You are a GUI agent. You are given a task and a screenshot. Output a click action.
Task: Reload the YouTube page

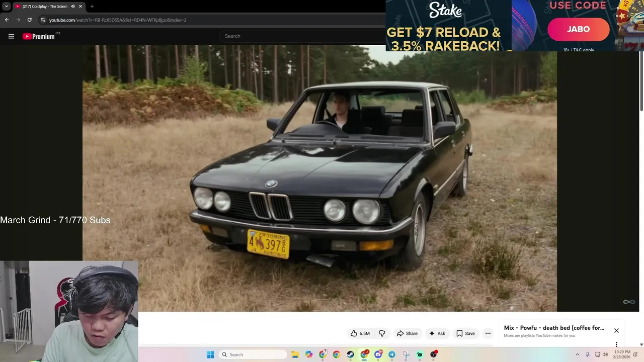click(x=30, y=20)
